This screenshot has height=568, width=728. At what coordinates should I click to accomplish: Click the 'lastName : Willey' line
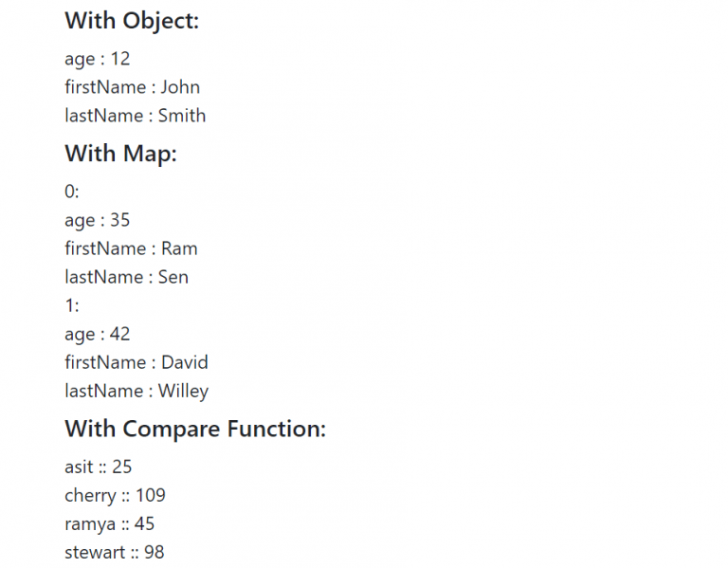(x=136, y=392)
